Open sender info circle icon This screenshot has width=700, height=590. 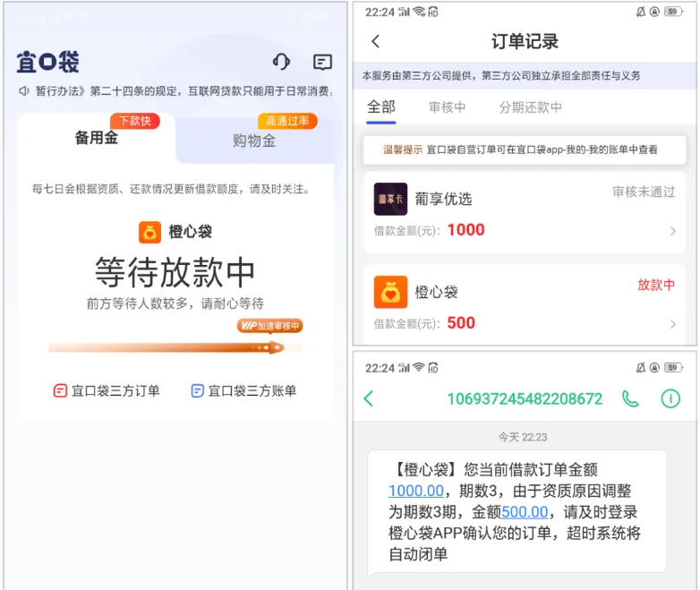pyautogui.click(x=670, y=398)
